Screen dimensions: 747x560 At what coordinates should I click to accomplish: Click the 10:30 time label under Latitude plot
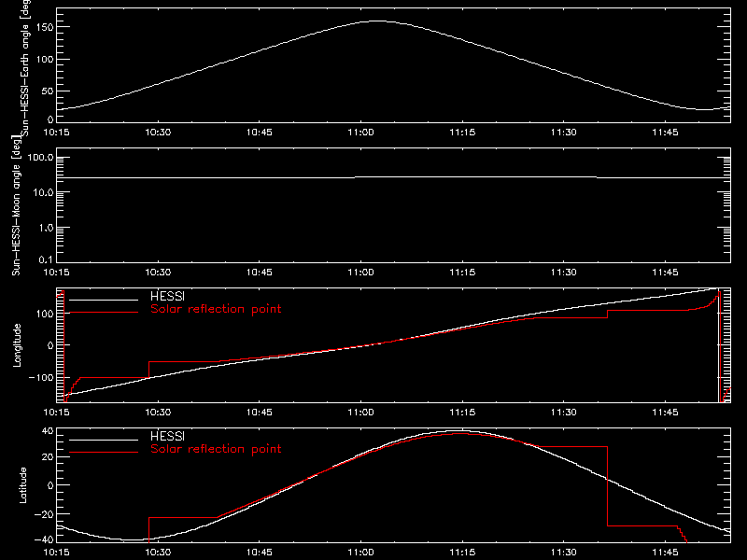click(158, 553)
